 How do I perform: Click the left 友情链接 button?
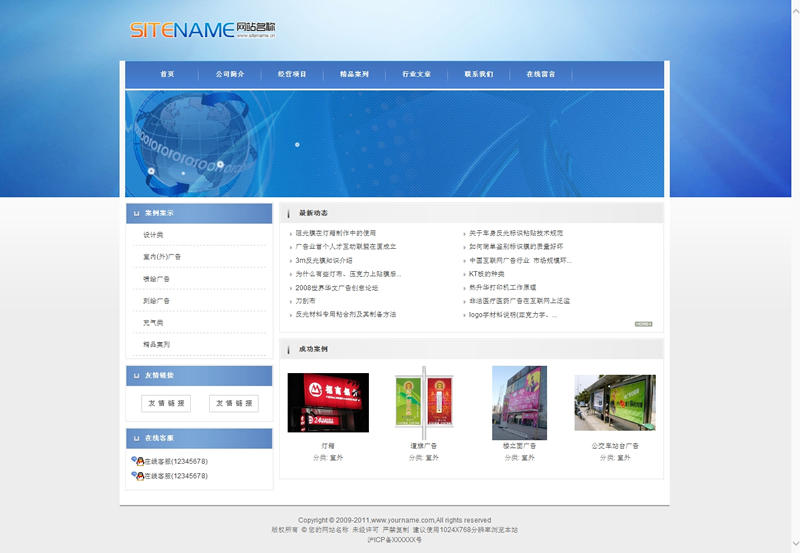click(166, 403)
